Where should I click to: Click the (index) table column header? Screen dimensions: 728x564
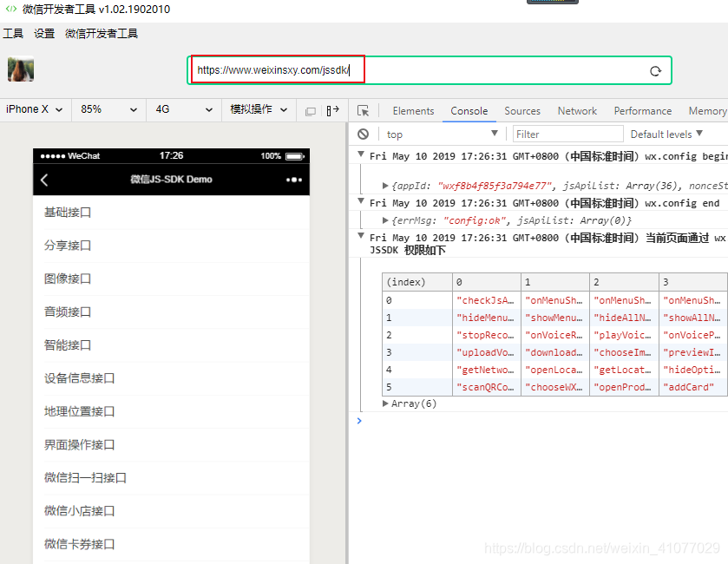(x=417, y=282)
